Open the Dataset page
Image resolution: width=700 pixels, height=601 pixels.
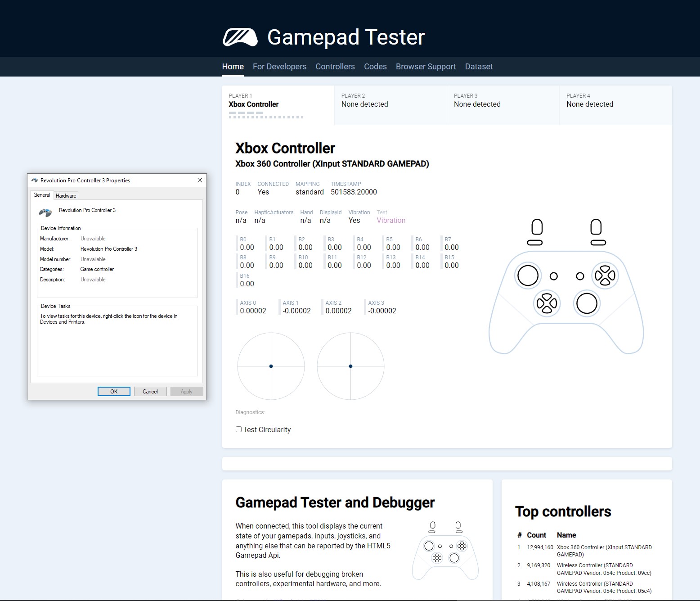coord(479,67)
